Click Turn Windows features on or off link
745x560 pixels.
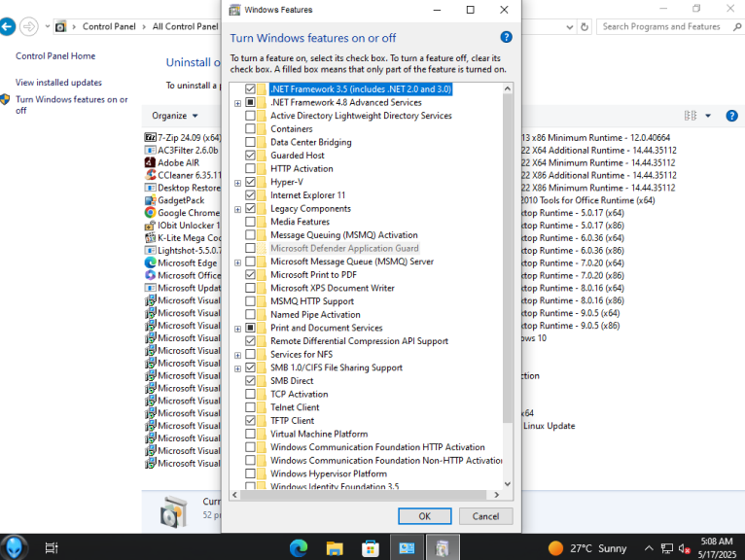click(71, 104)
